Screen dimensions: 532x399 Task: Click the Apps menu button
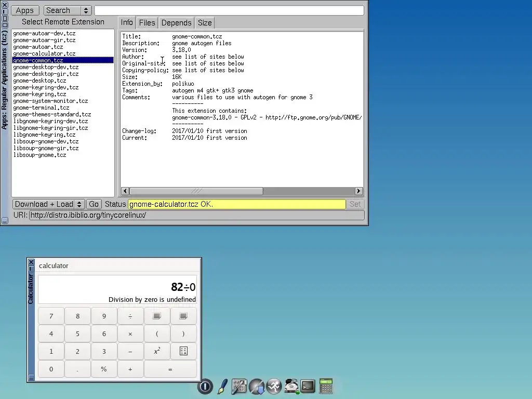[x=25, y=10]
